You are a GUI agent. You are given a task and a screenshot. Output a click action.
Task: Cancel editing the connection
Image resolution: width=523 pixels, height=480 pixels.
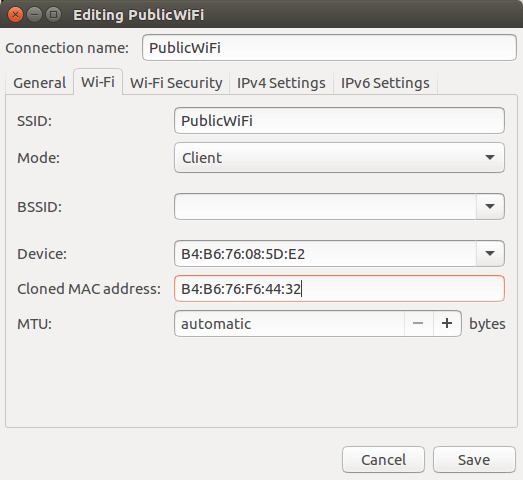coord(384,460)
